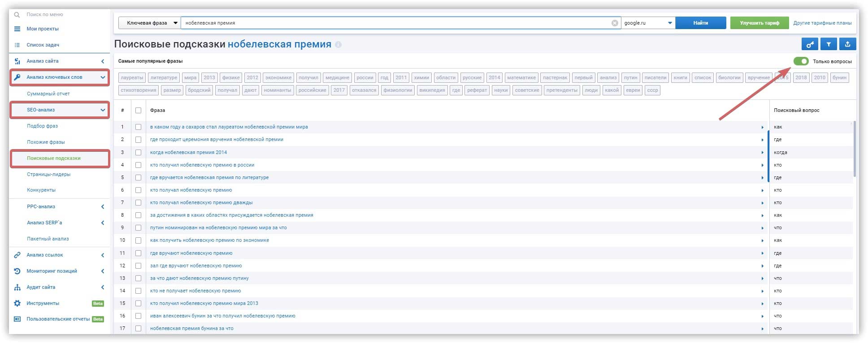868x343 pixels.
Task: Open the filter funnel button
Action: pyautogui.click(x=829, y=44)
